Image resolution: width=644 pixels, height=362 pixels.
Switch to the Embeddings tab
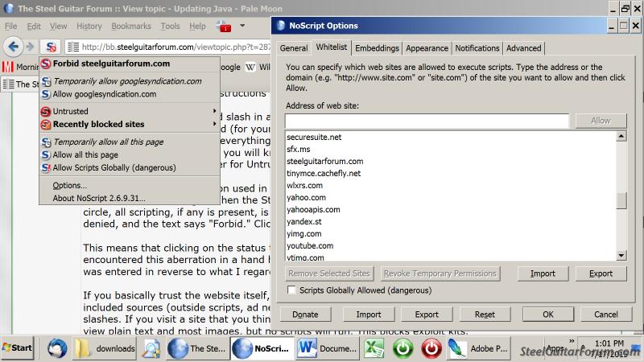click(377, 48)
